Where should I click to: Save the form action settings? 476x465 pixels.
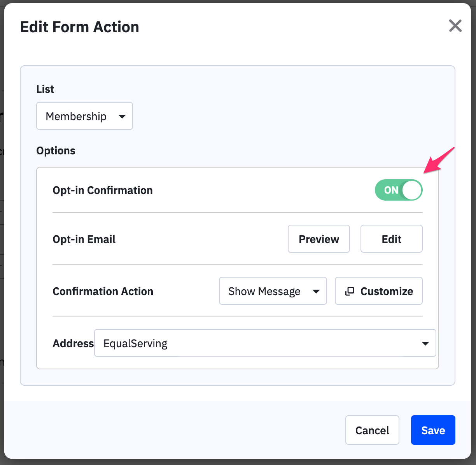click(x=433, y=430)
